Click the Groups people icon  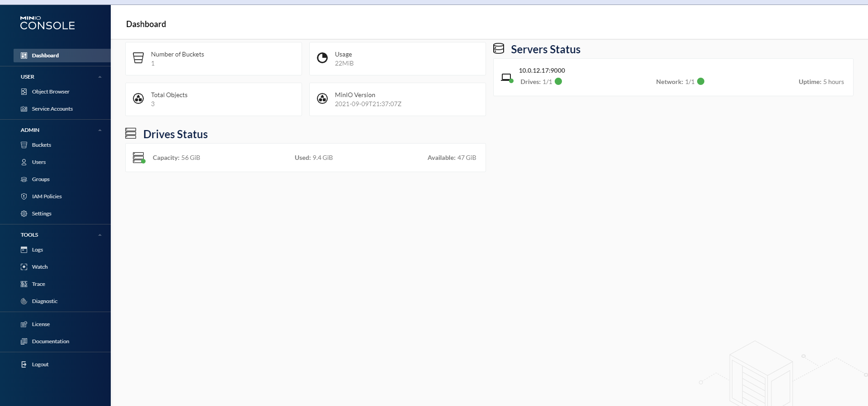[24, 179]
